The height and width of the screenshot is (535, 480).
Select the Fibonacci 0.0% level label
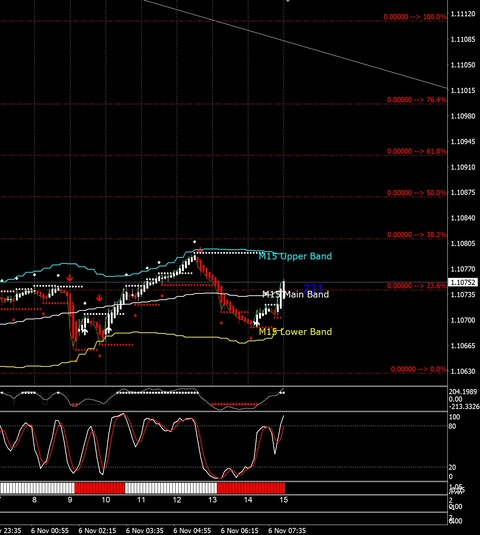418,369
